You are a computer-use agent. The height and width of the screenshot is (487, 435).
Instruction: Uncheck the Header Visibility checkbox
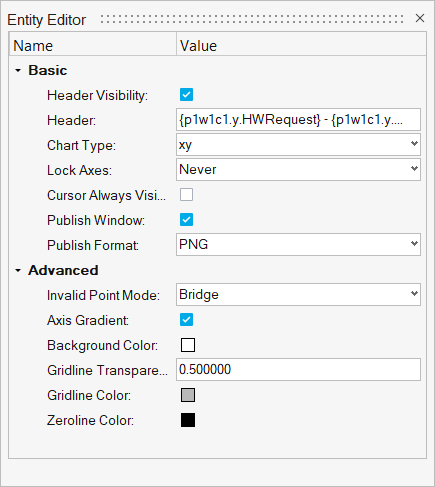point(186,95)
